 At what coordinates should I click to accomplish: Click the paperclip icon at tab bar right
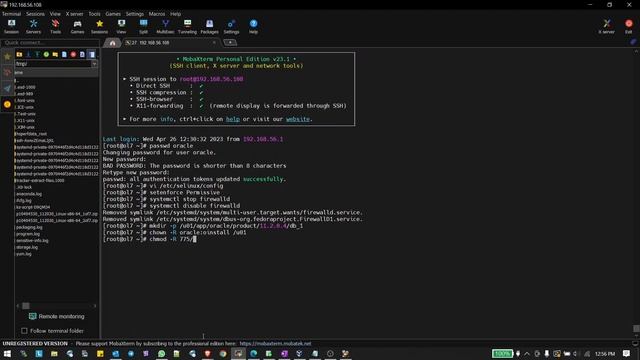point(633,42)
